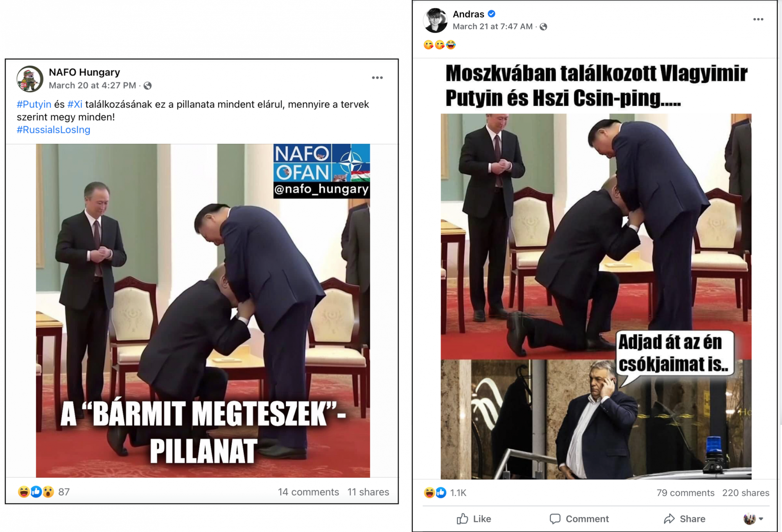The image size is (782, 532).
Task: Expand the comment-as profile selector arrow
Action: tap(761, 519)
